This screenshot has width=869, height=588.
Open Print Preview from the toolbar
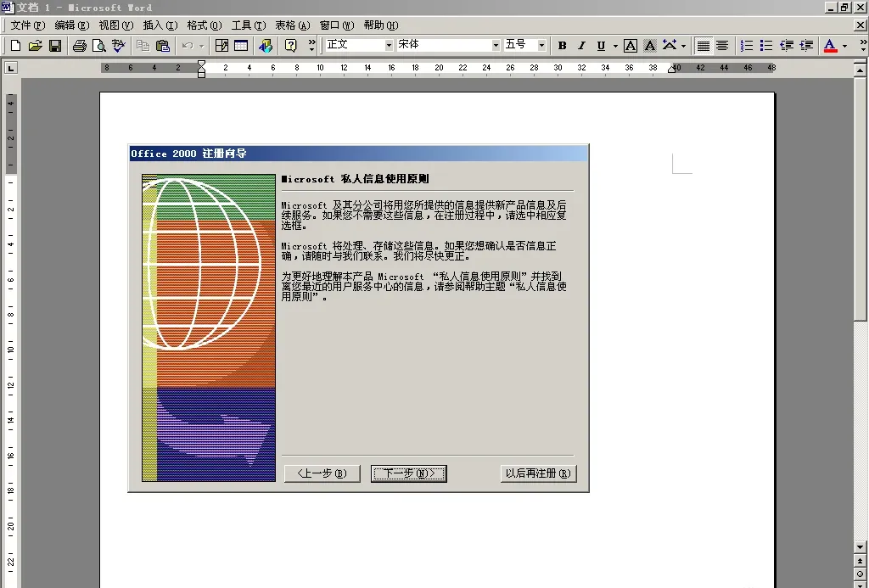point(98,46)
